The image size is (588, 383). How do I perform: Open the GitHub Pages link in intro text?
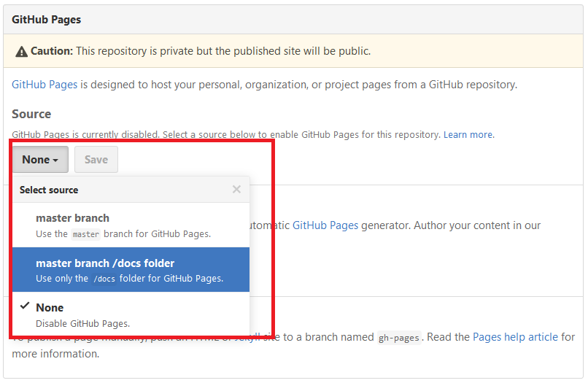pos(45,85)
